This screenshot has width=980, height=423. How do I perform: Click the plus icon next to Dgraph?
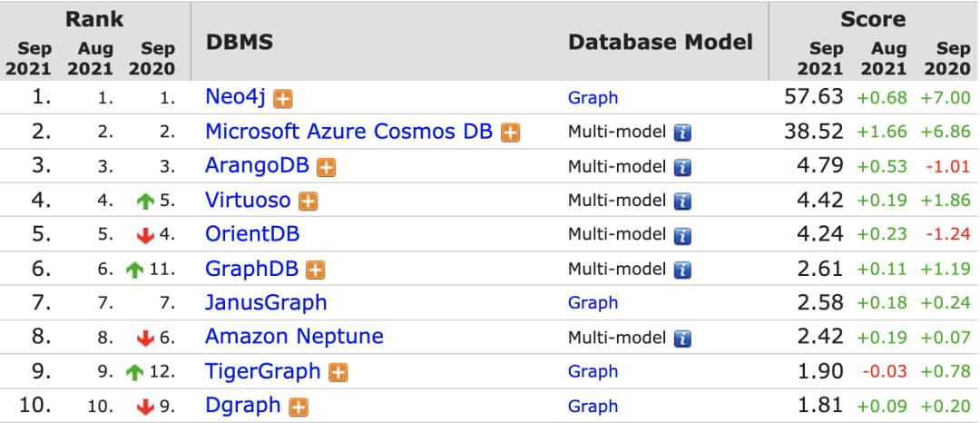tap(299, 408)
